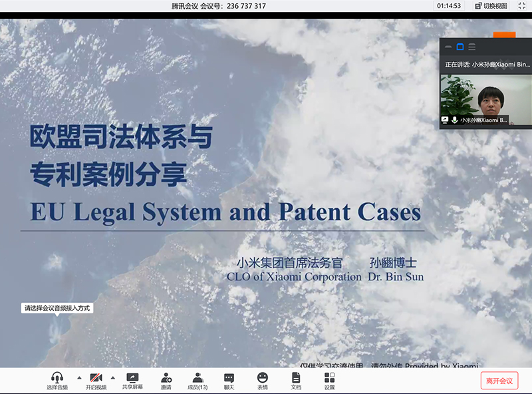The width and height of the screenshot is (532, 394).
Task: Expand the video options arrow
Action: (113, 378)
